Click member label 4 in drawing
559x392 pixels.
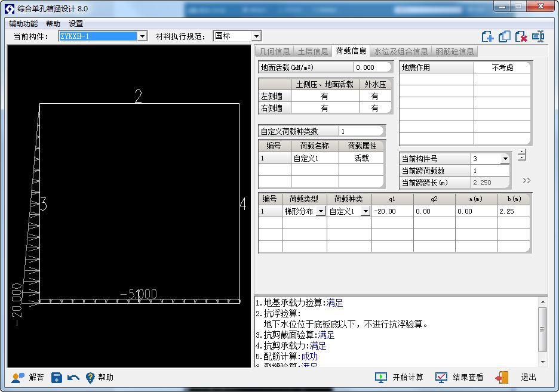[243, 204]
